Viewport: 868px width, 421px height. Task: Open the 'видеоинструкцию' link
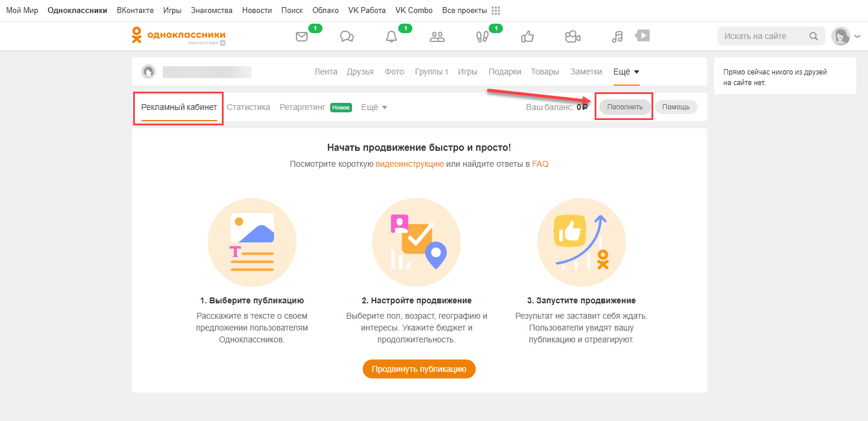tap(409, 164)
